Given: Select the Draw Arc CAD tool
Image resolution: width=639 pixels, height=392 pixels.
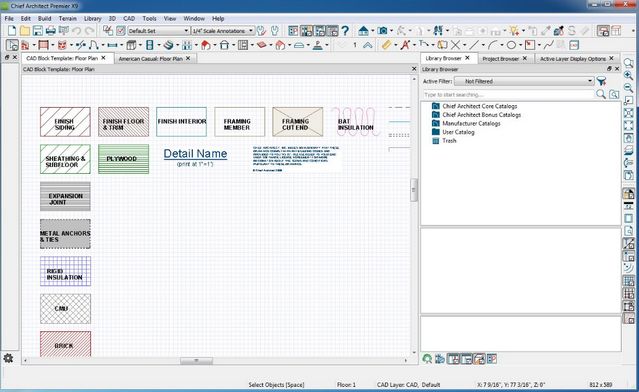Looking at the screenshot, I should tap(493, 45).
